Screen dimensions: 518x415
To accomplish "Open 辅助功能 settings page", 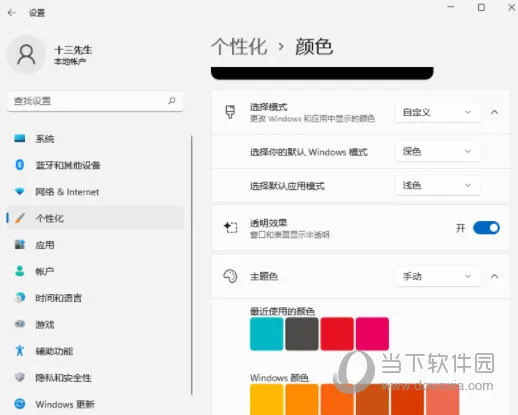I will (95, 351).
